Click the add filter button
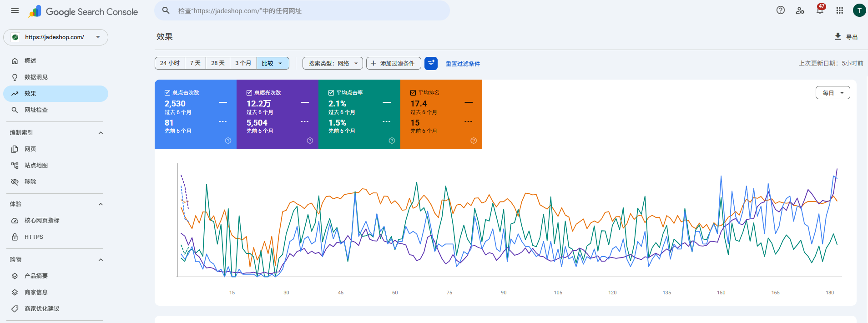The height and width of the screenshot is (323, 868). click(x=394, y=63)
